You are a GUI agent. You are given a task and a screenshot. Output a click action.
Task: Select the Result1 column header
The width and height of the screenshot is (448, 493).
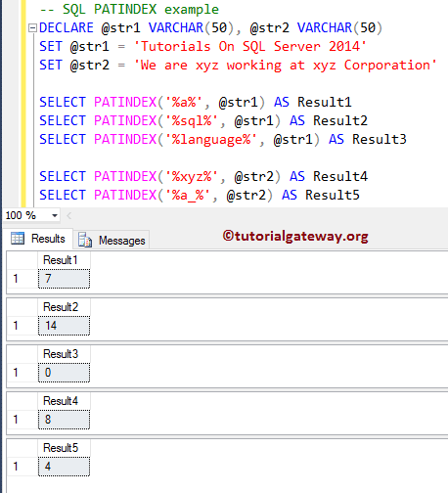point(64,260)
